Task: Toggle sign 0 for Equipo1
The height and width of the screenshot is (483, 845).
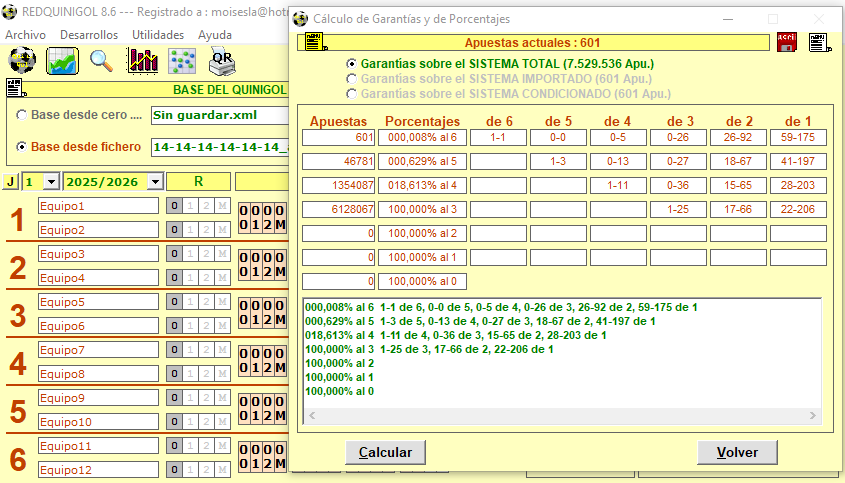Action: (x=174, y=205)
